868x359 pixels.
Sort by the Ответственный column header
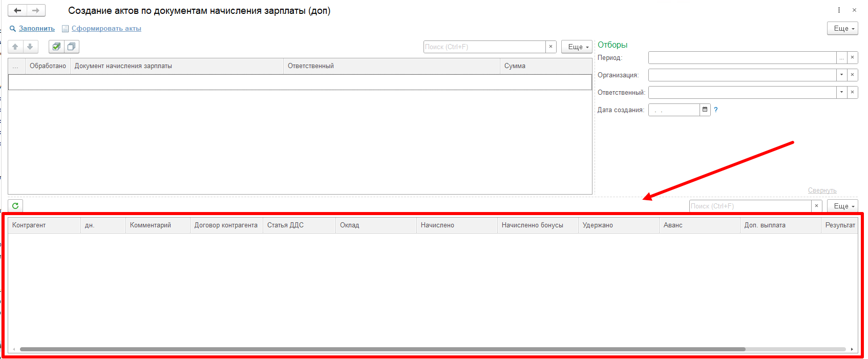tap(392, 66)
